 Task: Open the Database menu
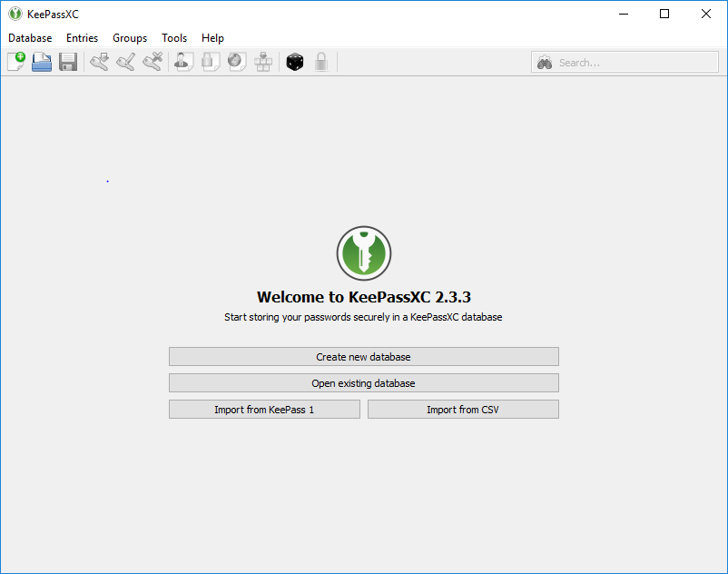tap(30, 38)
